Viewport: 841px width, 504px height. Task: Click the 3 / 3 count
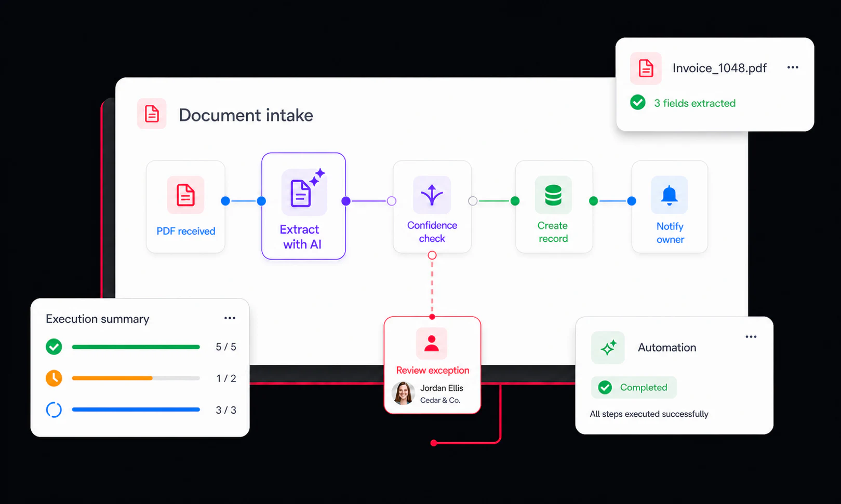(x=226, y=410)
